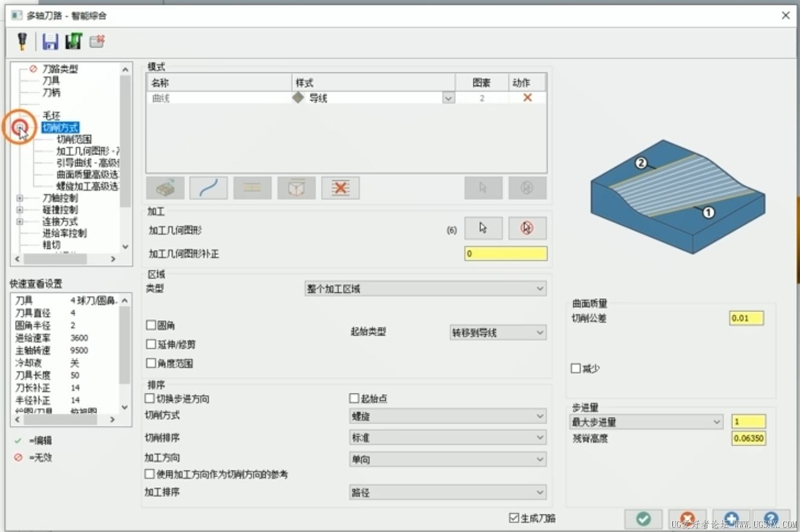Screen dimensions: 800x532
Task: Select 刀路类型 in the tree
Action: [x=60, y=69]
